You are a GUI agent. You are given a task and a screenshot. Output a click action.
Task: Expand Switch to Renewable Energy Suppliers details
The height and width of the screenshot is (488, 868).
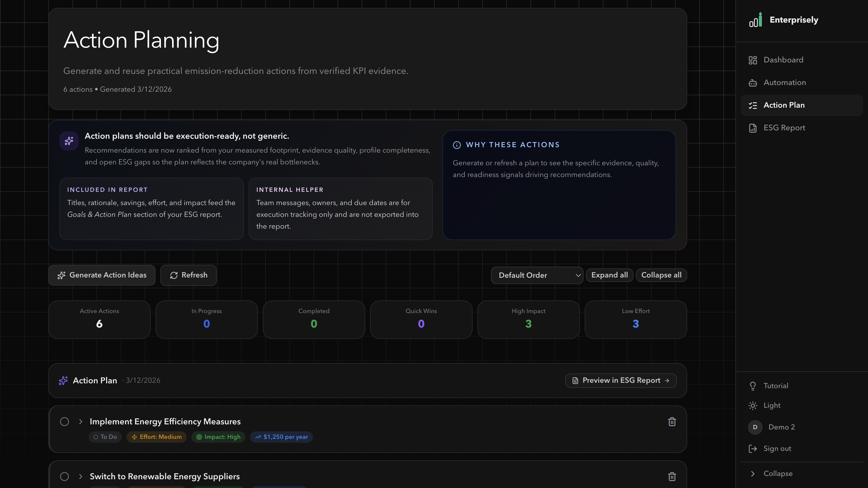[80, 476]
